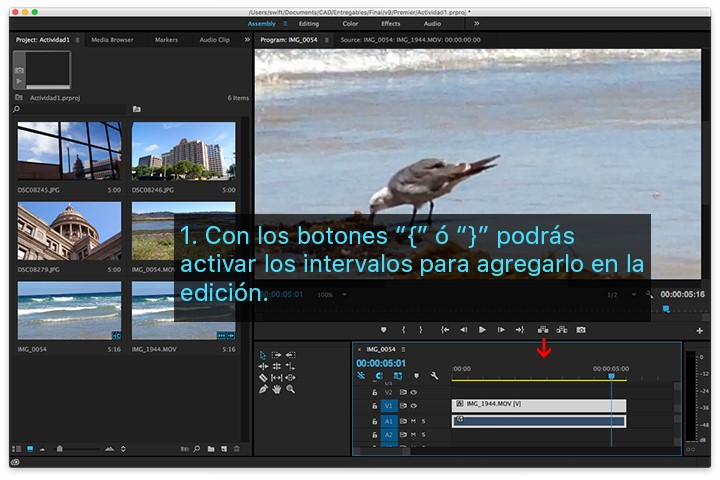Viewport: 720px width, 480px height.
Task: Open the Media Browser tab
Action: 112,40
